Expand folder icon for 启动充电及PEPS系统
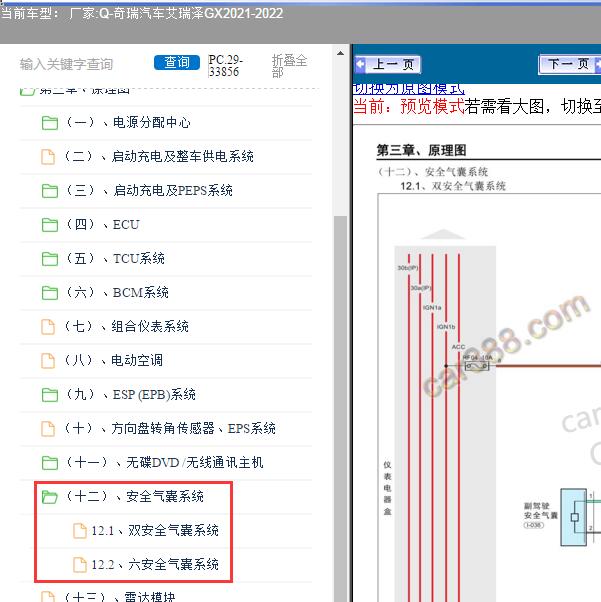 50,191
